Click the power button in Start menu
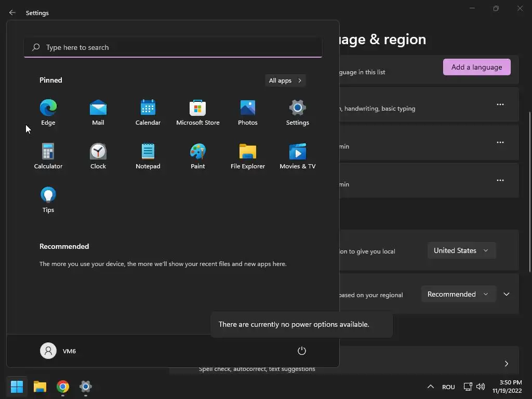Viewport: 532px width, 399px height. point(302,351)
